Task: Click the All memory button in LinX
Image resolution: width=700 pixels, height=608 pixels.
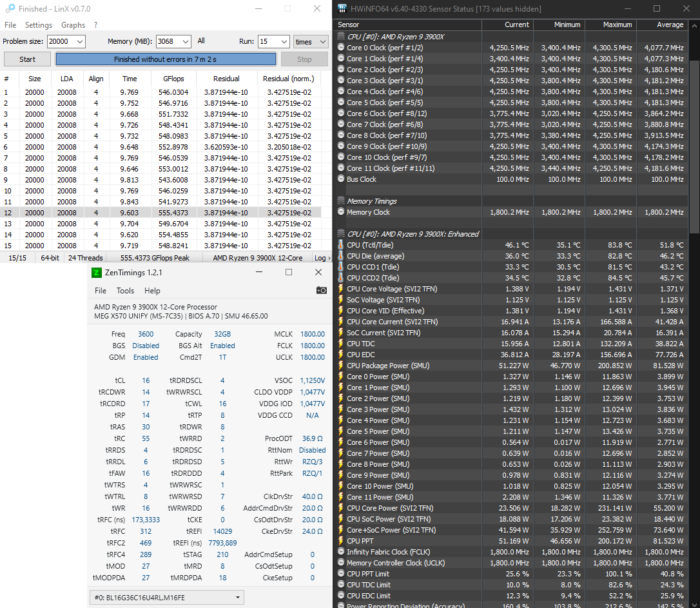Action: [201, 41]
